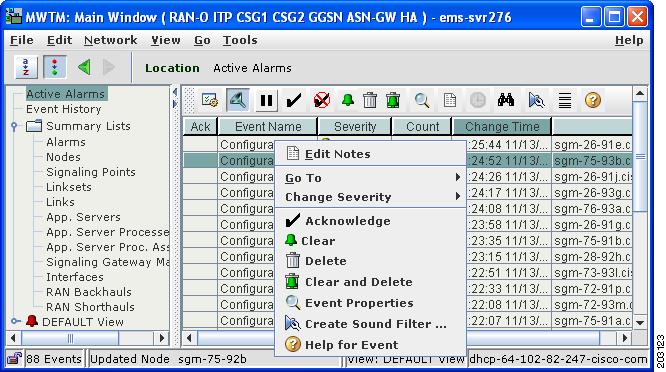Select Links in the tree
The image size is (666, 372).
click(60, 202)
